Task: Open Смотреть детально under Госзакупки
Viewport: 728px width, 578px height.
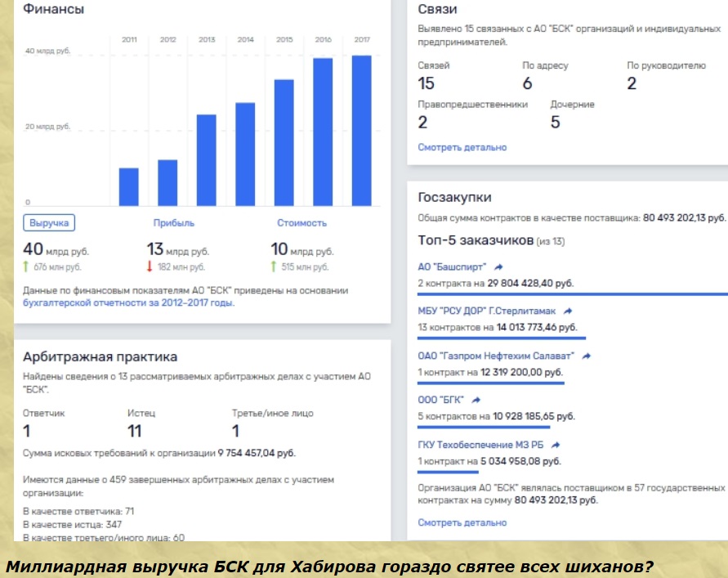Action: [462, 522]
